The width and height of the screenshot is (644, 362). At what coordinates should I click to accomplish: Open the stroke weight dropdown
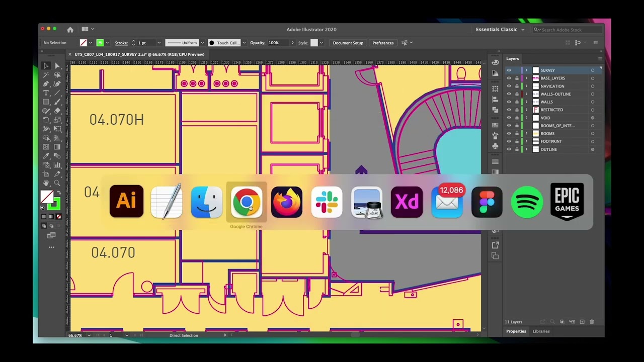pyautogui.click(x=159, y=43)
